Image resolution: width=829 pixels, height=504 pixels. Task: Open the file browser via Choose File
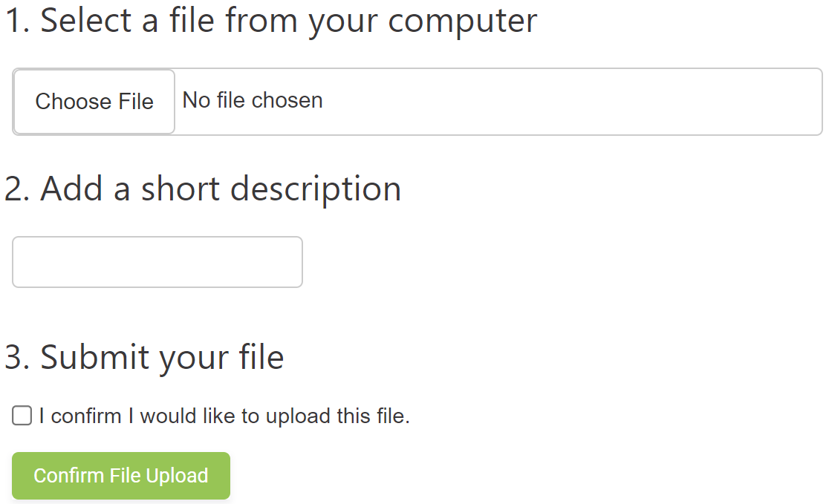94,102
